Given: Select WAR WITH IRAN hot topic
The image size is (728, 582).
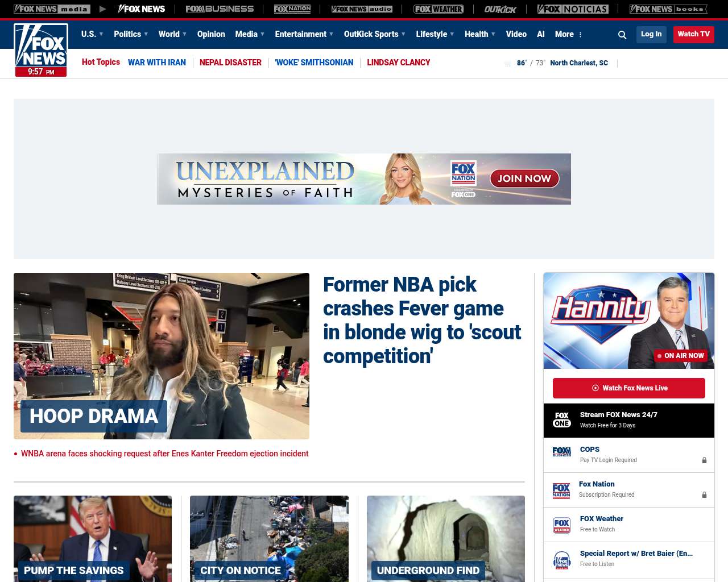Looking at the screenshot, I should pyautogui.click(x=157, y=63).
